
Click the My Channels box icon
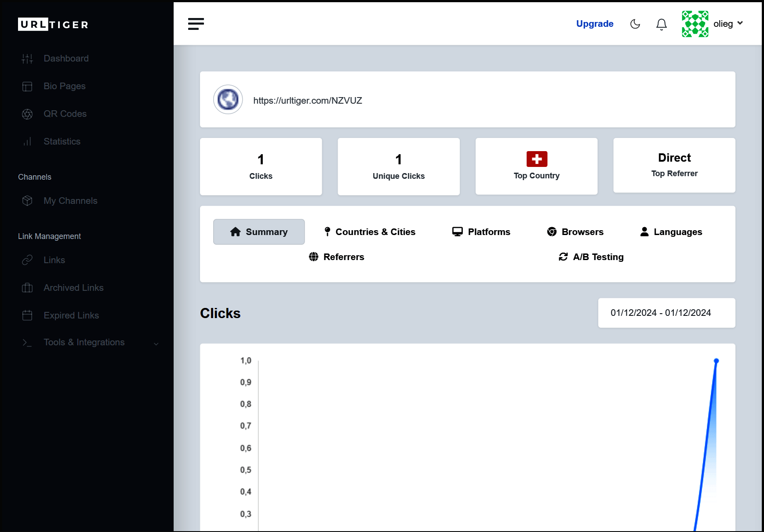tap(27, 201)
